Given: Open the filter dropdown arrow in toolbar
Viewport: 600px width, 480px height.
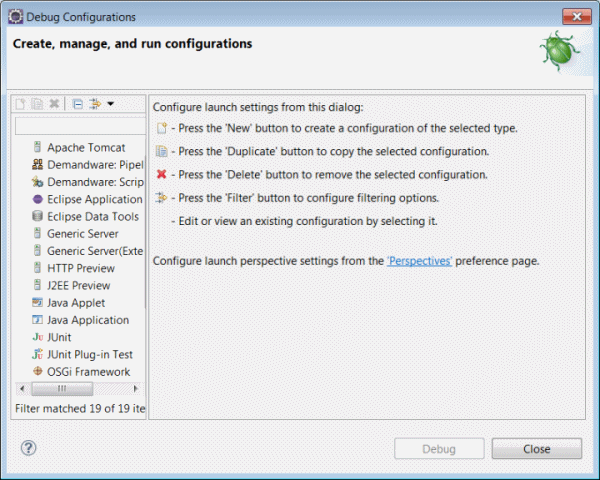Looking at the screenshot, I should click(x=111, y=104).
